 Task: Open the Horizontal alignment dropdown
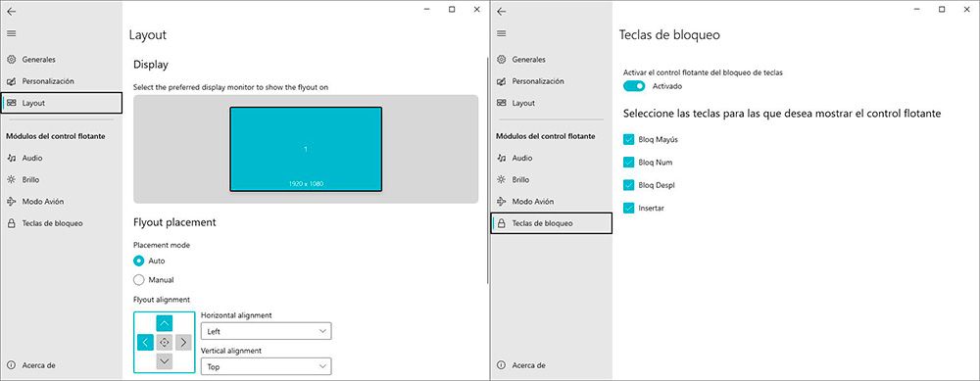[x=267, y=331]
